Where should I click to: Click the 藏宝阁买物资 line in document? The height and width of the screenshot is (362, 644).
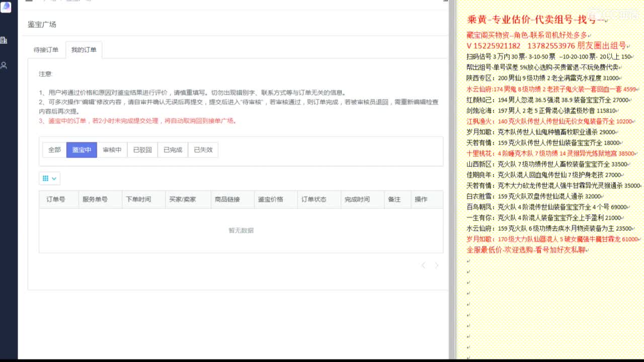tap(527, 35)
